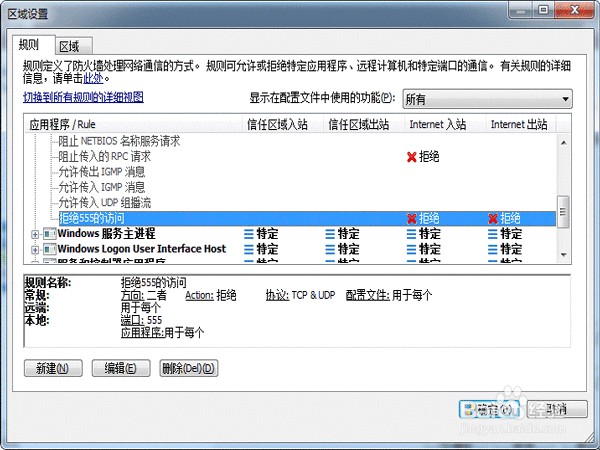Image resolution: width=600 pixels, height=450 pixels.
Task: Click 特定 trusted inbound icon for Windows 服务主进程
Action: pyautogui.click(x=249, y=234)
